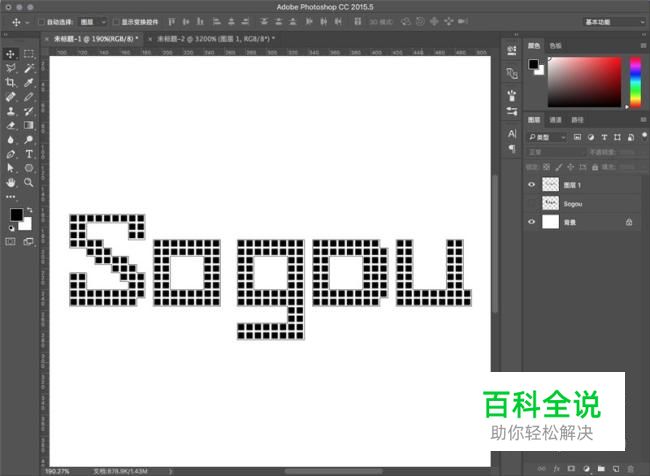The height and width of the screenshot is (476, 650).
Task: Click the Color panel foreground swatch
Action: coord(533,64)
